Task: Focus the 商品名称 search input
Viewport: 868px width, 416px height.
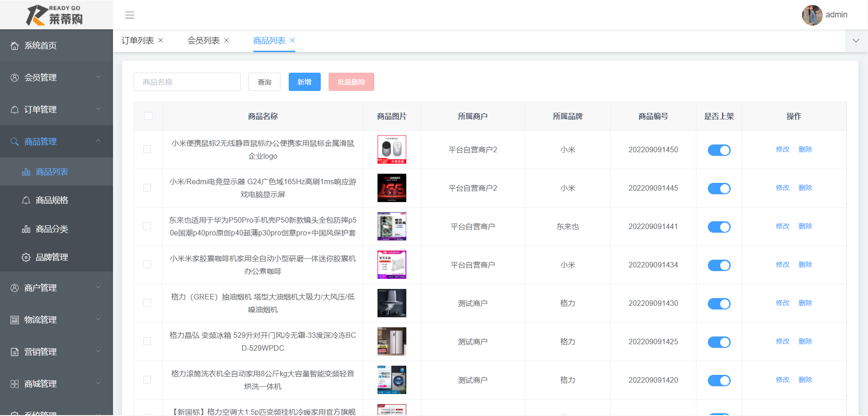Action: [187, 82]
